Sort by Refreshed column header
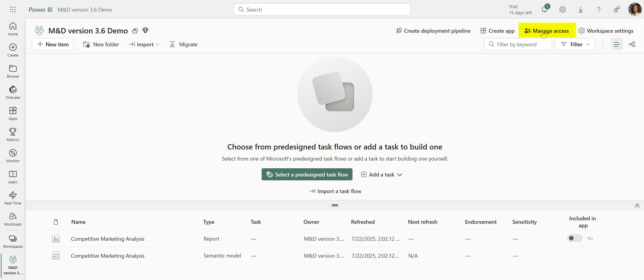The image size is (644, 280). coord(363,222)
